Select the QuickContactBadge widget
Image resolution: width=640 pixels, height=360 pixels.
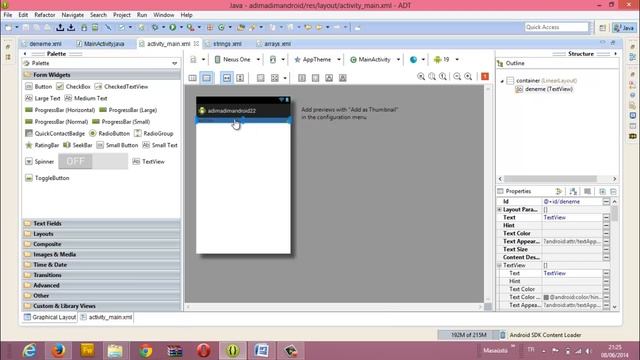tap(55, 133)
